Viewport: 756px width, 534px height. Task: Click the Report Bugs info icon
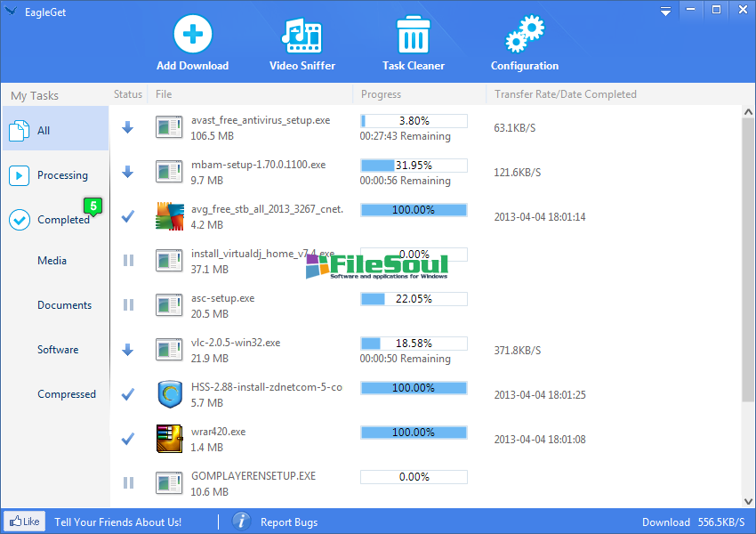point(240,522)
